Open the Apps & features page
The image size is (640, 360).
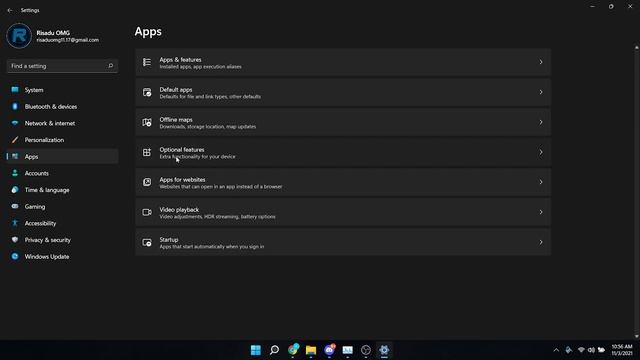click(343, 62)
